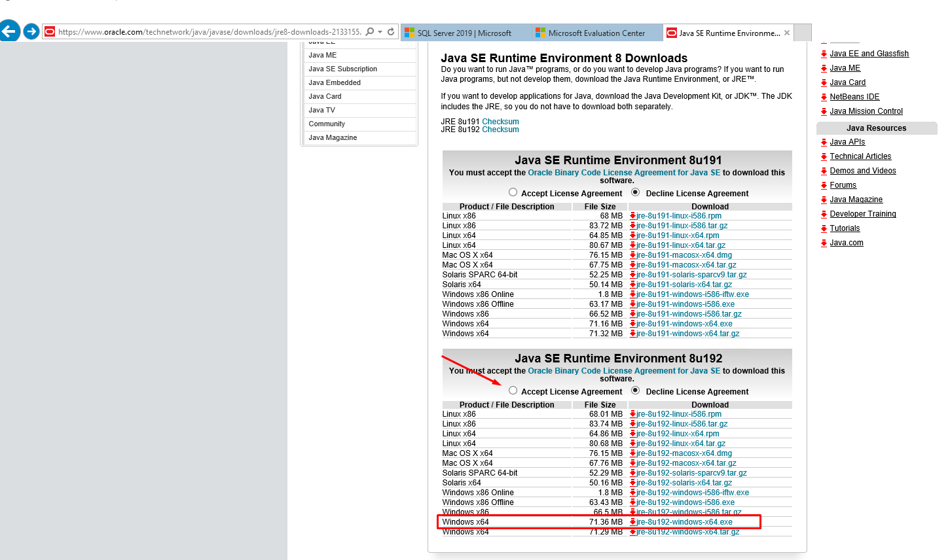Click red arrow icon beside NetBeans IDE

824,97
